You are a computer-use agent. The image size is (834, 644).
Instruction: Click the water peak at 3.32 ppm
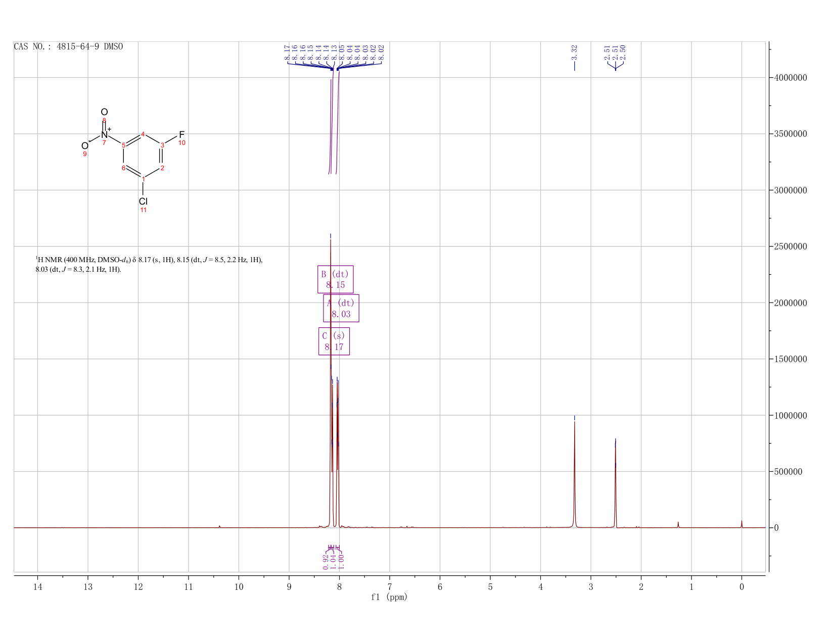(574, 475)
